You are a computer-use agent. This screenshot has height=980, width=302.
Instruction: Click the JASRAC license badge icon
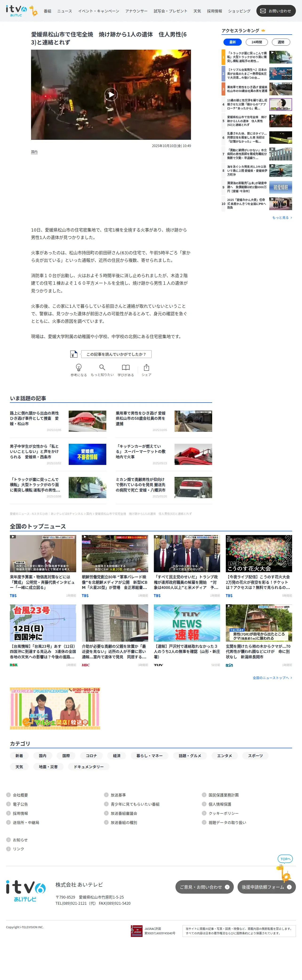click(x=137, y=931)
